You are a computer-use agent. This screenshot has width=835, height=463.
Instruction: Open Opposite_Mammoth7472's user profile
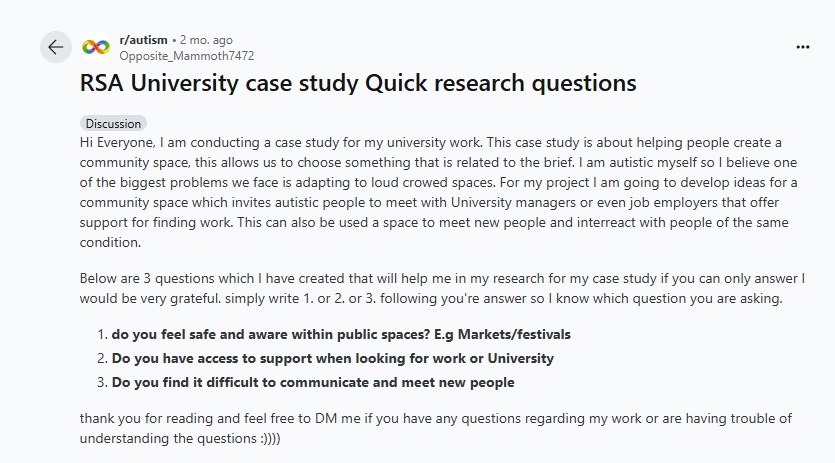point(186,56)
